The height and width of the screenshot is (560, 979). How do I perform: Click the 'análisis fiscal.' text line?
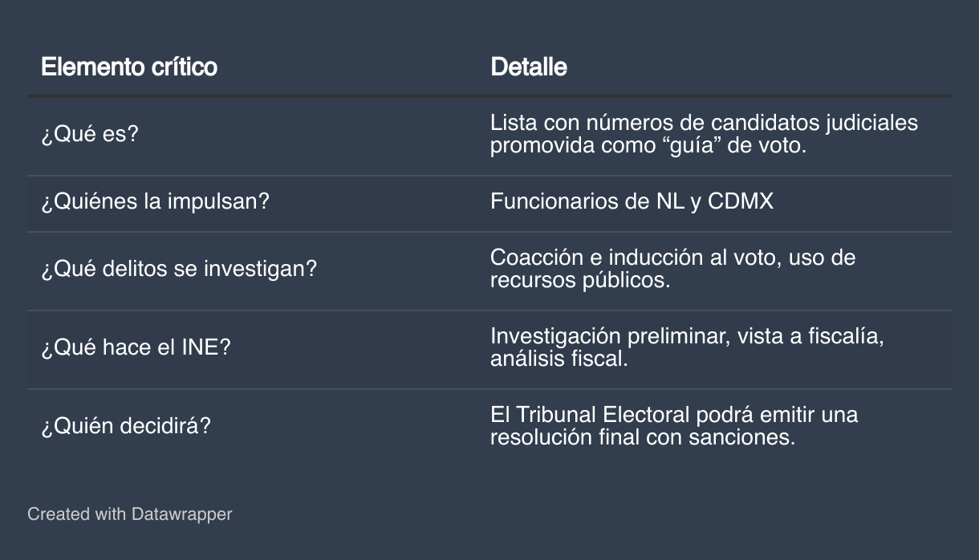559,359
